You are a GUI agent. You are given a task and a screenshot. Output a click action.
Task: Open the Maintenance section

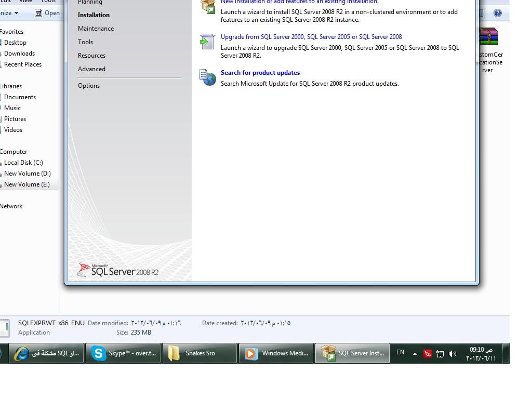(x=96, y=29)
